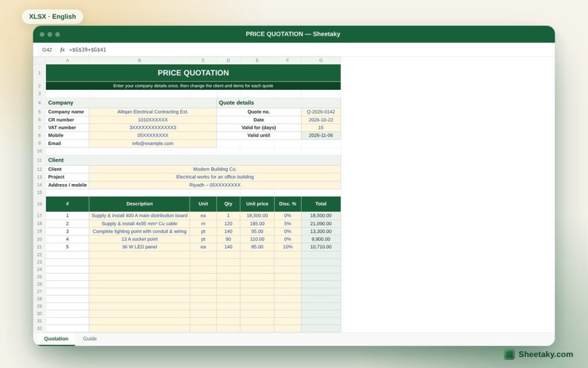Select the total 13,300.00 cell
The width and height of the screenshot is (588, 368).
tap(320, 231)
